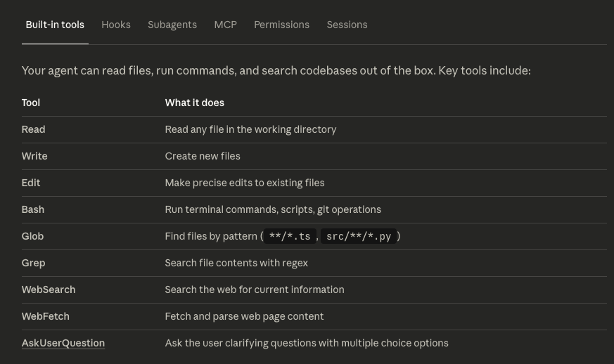614x364 pixels.
Task: Click the 'What it does' column header
Action: [x=195, y=103]
